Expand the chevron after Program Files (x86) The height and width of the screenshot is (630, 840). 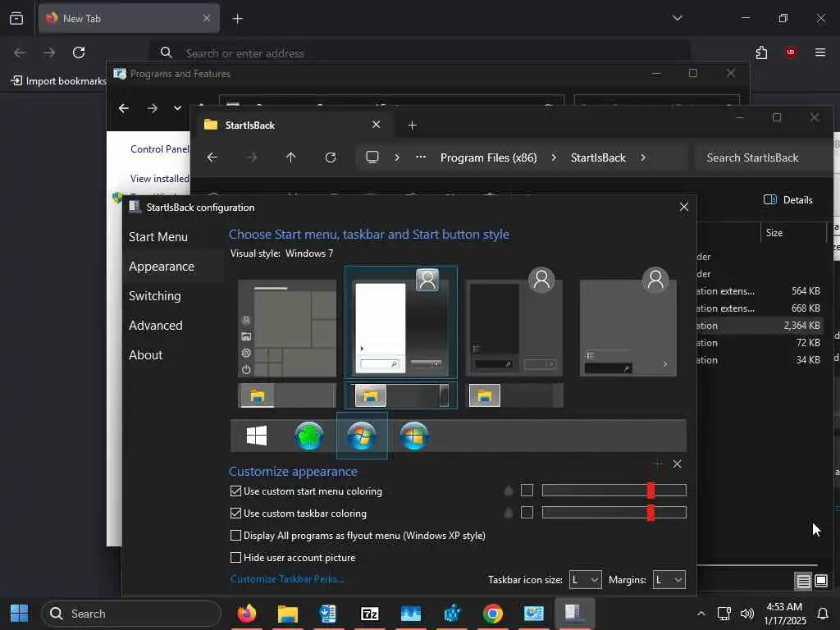pos(554,157)
